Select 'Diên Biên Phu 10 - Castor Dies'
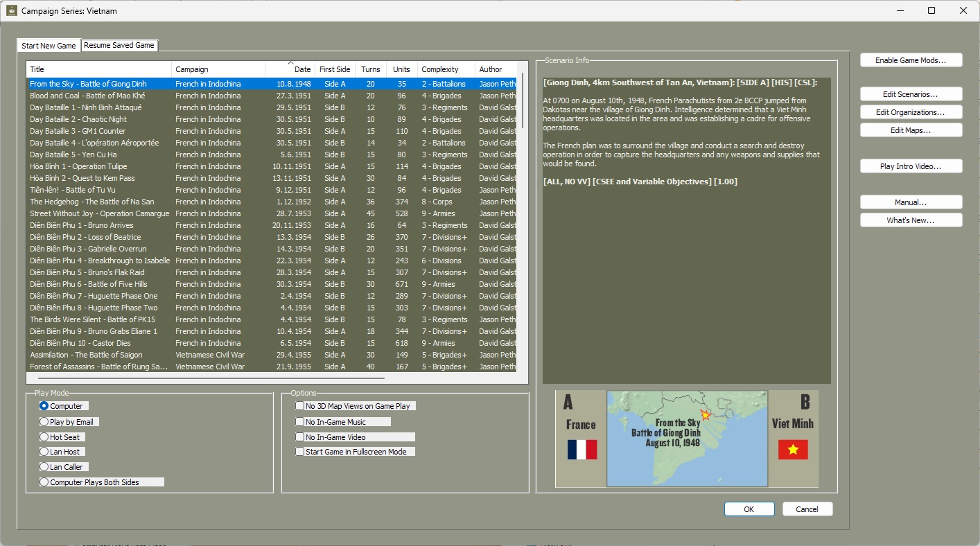 pyautogui.click(x=272, y=343)
